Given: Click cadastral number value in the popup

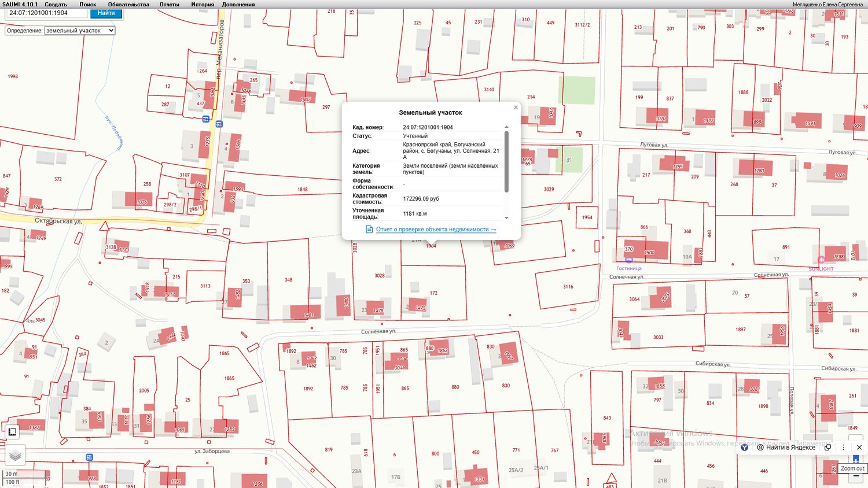Looking at the screenshot, I should pyautogui.click(x=428, y=127).
